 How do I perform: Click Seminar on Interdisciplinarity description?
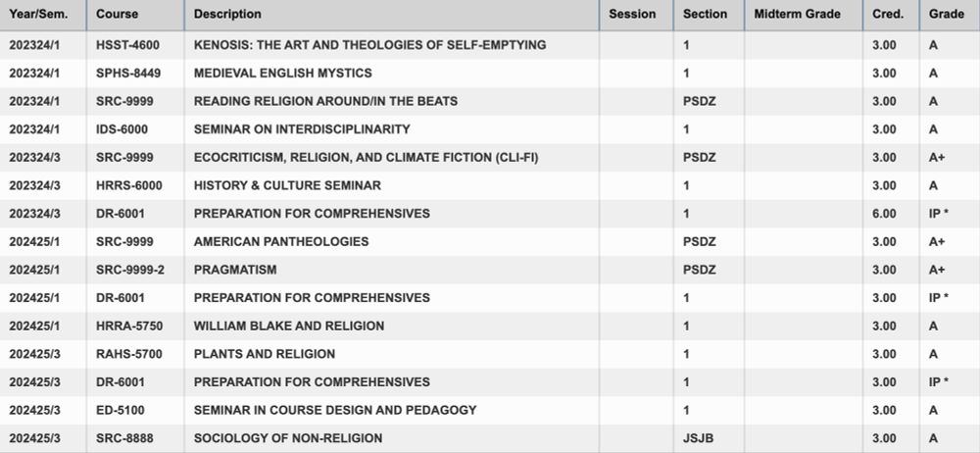pyautogui.click(x=302, y=129)
